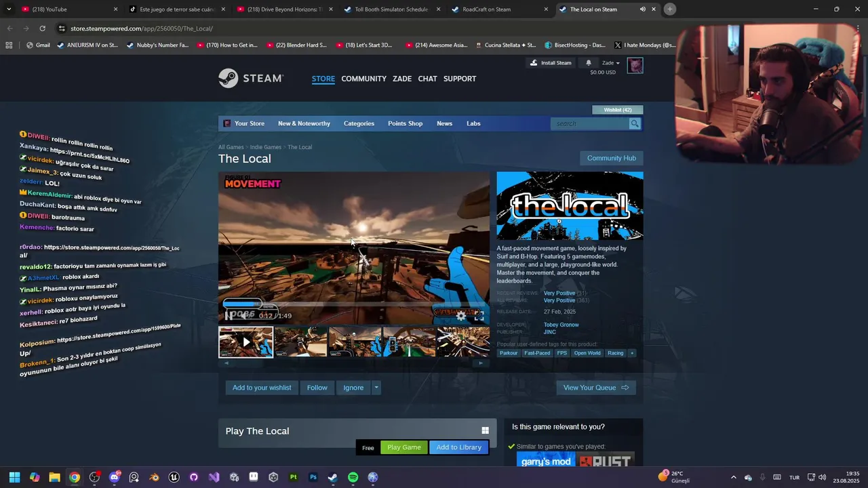
Task: Open Visual Studio from the taskbar
Action: [x=214, y=477]
